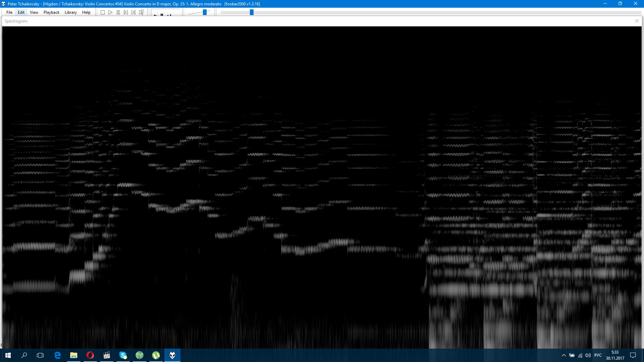Open the Edit menu
This screenshot has width=644, height=362.
point(21,12)
